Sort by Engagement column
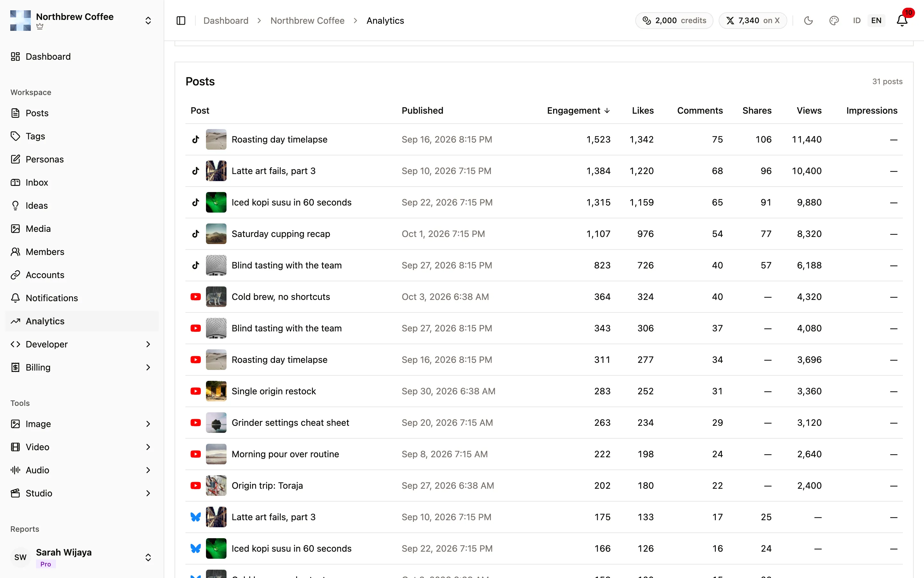This screenshot has height=578, width=924. [x=578, y=110]
